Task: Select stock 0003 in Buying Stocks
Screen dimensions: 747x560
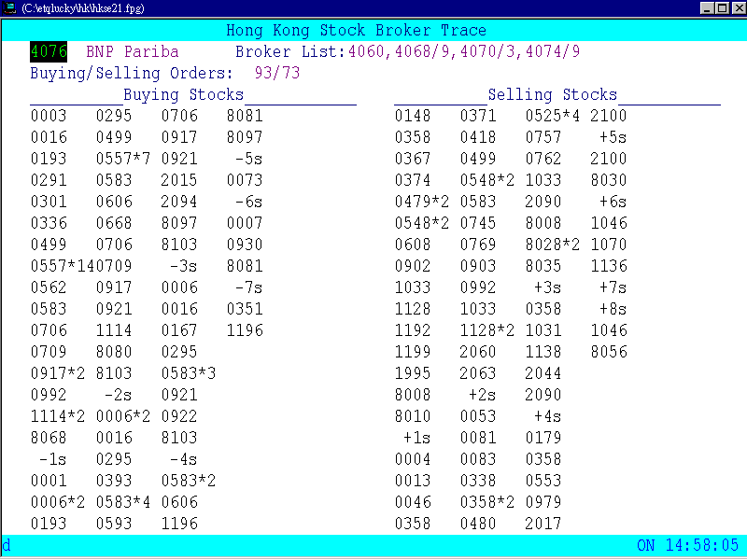Action: point(49,116)
